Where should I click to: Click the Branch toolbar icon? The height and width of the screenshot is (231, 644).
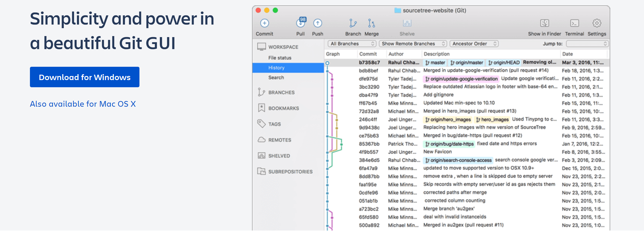[353, 23]
